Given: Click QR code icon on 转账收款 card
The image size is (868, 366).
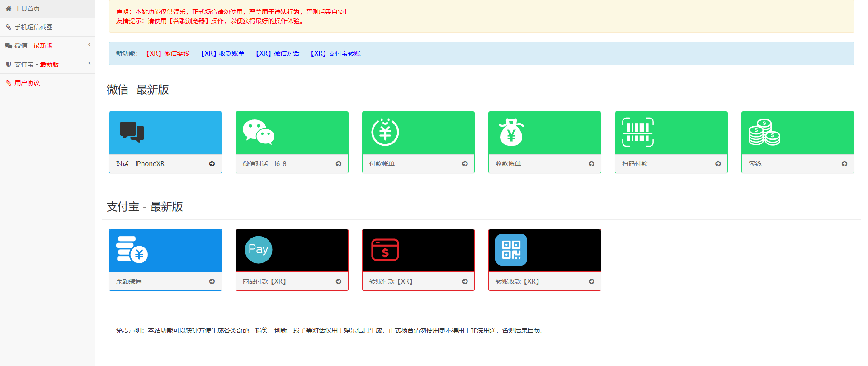Looking at the screenshot, I should pyautogui.click(x=511, y=250).
